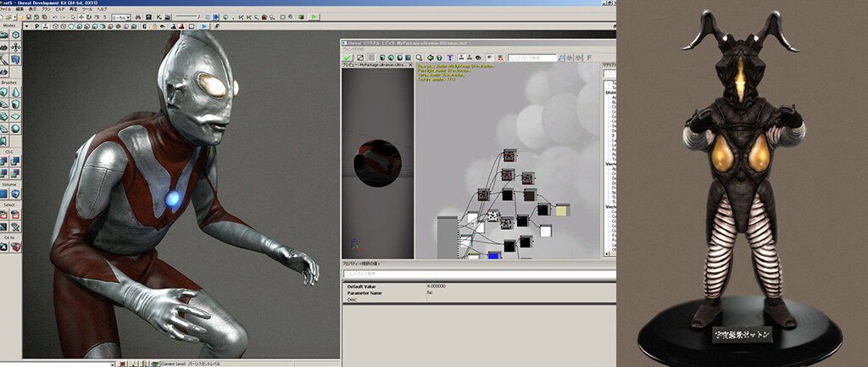Image resolution: width=868 pixels, height=367 pixels.
Task: Toggle the padlock lock-selection icon
Action: (x=154, y=26)
